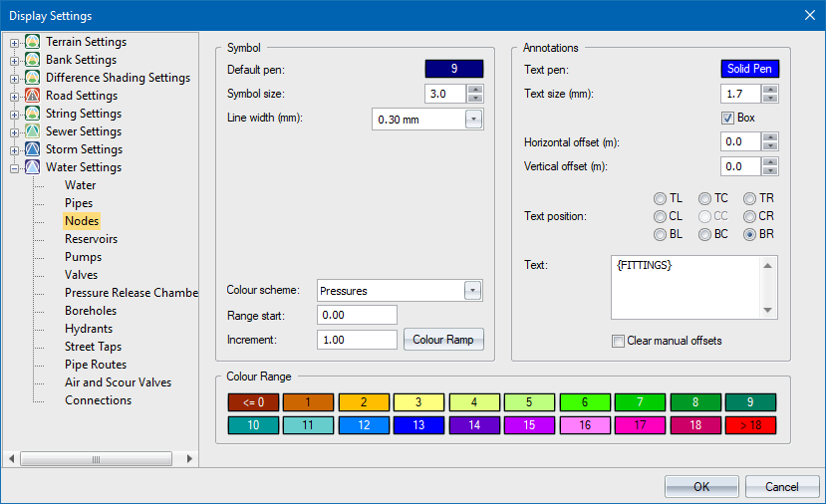
Task: Open the Line width dropdown
Action: [473, 120]
